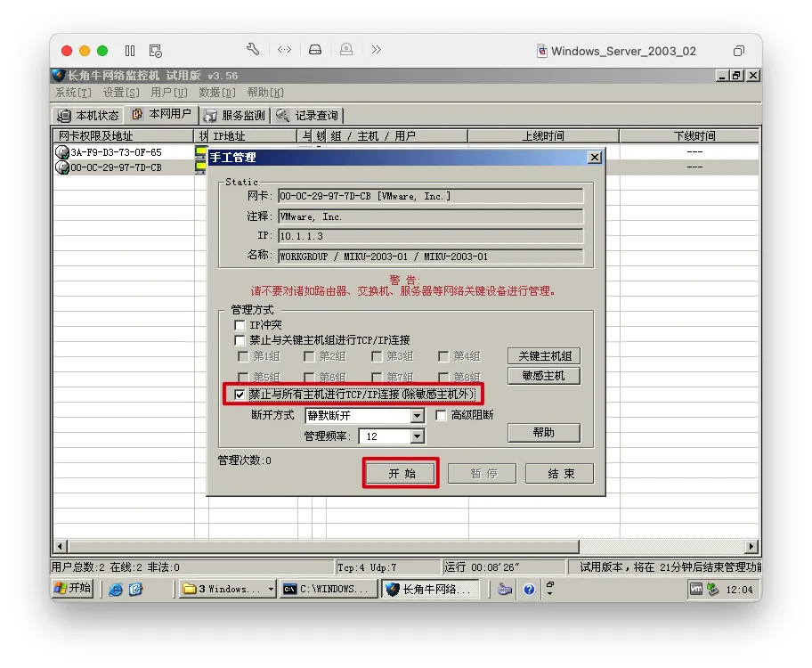Screen dimensions: 812x668
Task: Switch to the 记录查询 tab
Action: coord(307,115)
